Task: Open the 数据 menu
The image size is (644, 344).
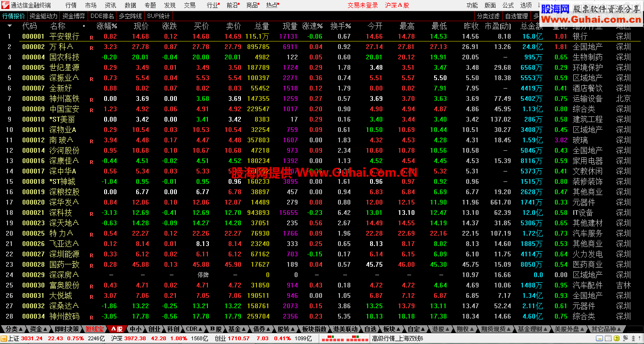Action: click(130, 5)
